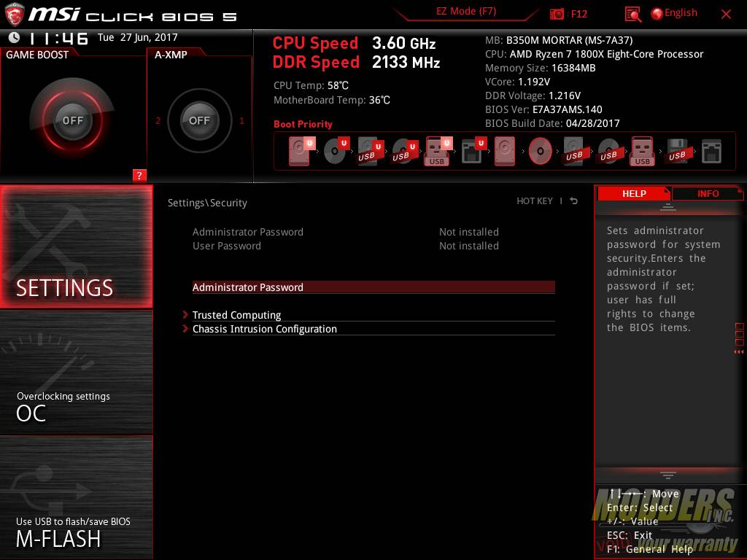Screen dimensions: 747x560
Task: Click the globe language icon
Action: (x=657, y=14)
